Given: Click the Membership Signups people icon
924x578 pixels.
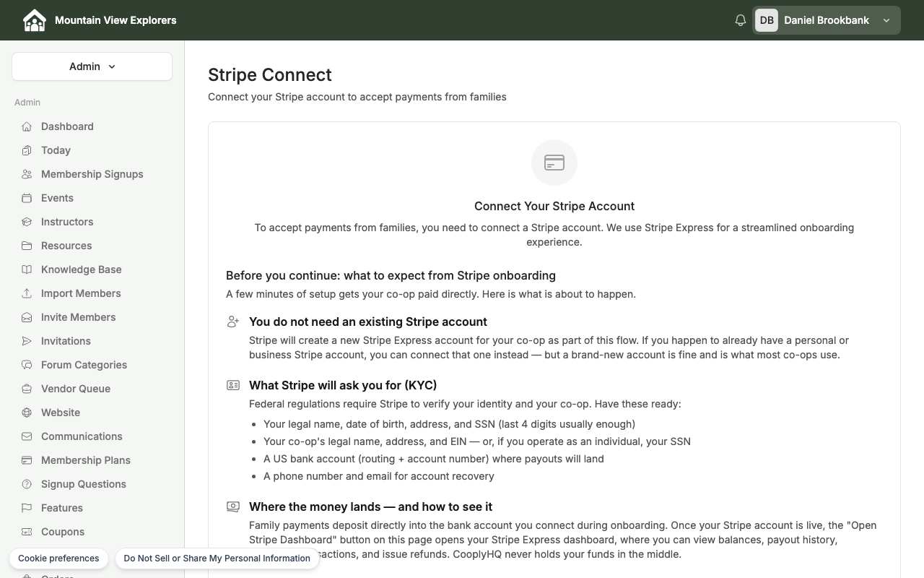Looking at the screenshot, I should point(27,174).
